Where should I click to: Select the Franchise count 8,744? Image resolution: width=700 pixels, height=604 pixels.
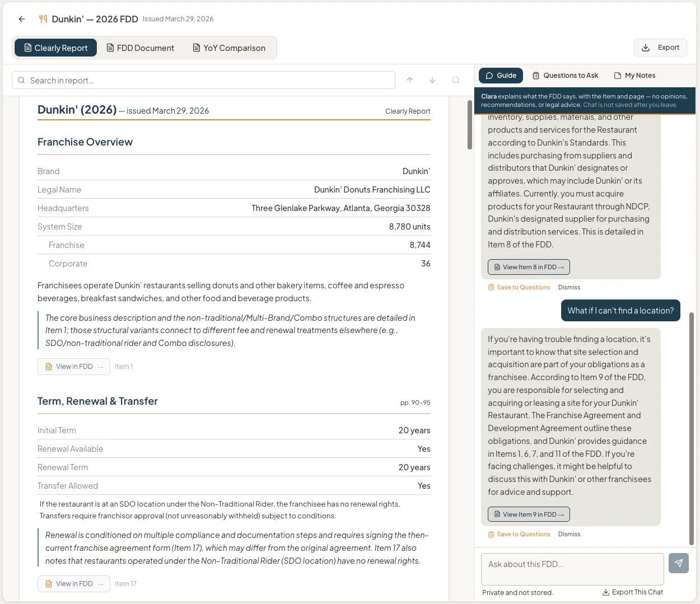pos(420,245)
